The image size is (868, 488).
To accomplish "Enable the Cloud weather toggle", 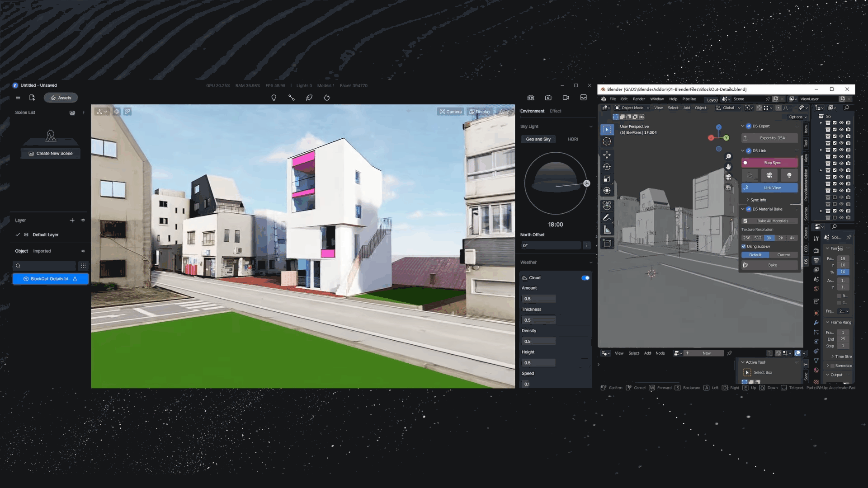I will (x=585, y=278).
